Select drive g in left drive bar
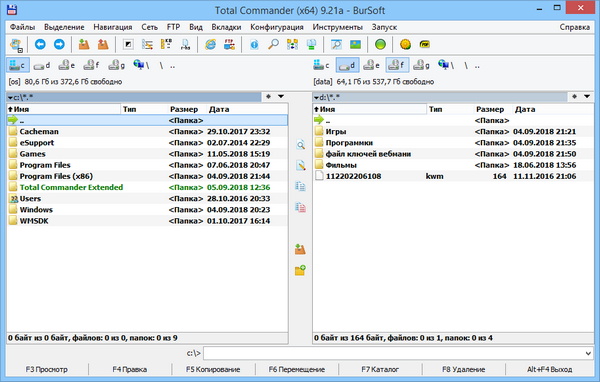 coord(117,65)
